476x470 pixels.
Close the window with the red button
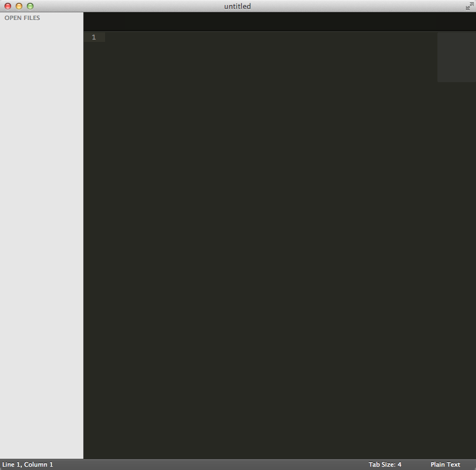[8, 6]
